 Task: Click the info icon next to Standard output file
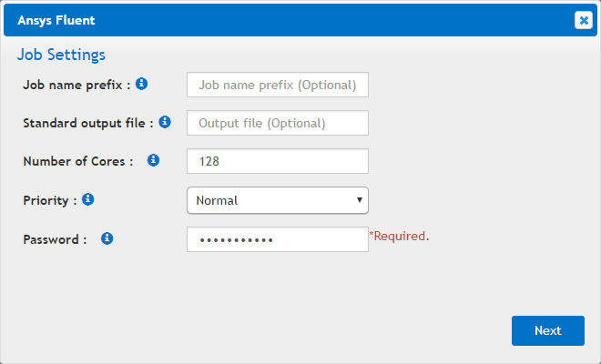pos(165,122)
